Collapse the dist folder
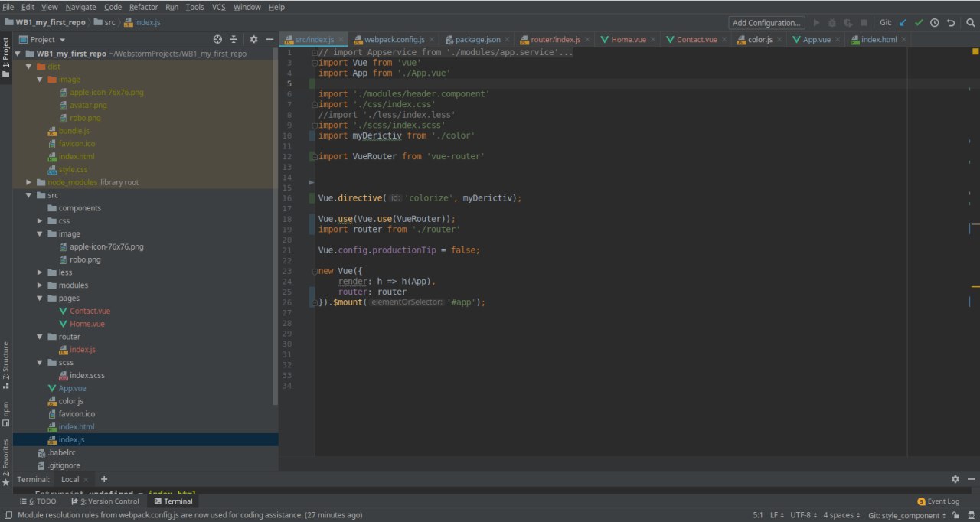 [x=29, y=67]
